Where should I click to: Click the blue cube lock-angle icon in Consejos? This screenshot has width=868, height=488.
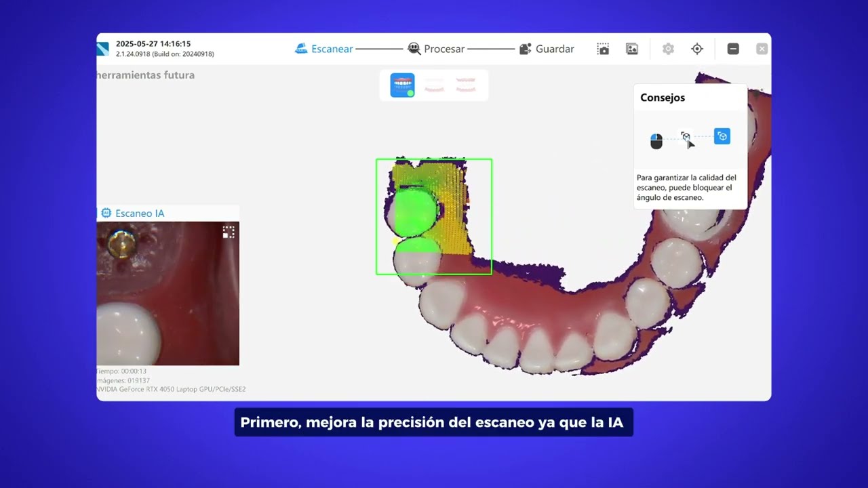coord(722,136)
